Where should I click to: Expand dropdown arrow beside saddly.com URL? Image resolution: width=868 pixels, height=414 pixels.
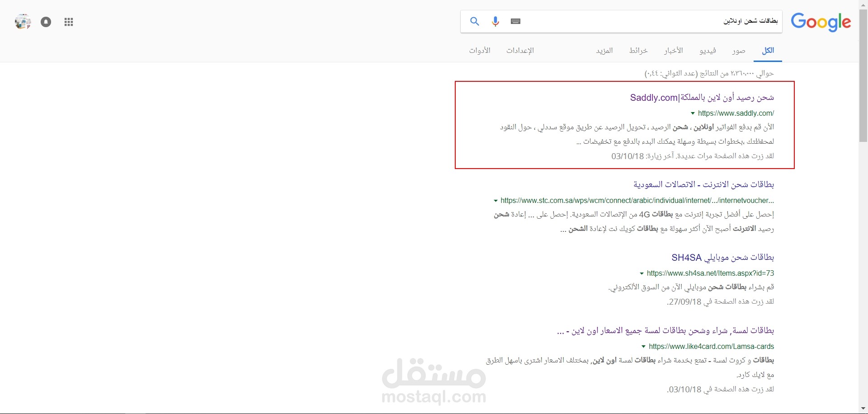click(x=693, y=113)
